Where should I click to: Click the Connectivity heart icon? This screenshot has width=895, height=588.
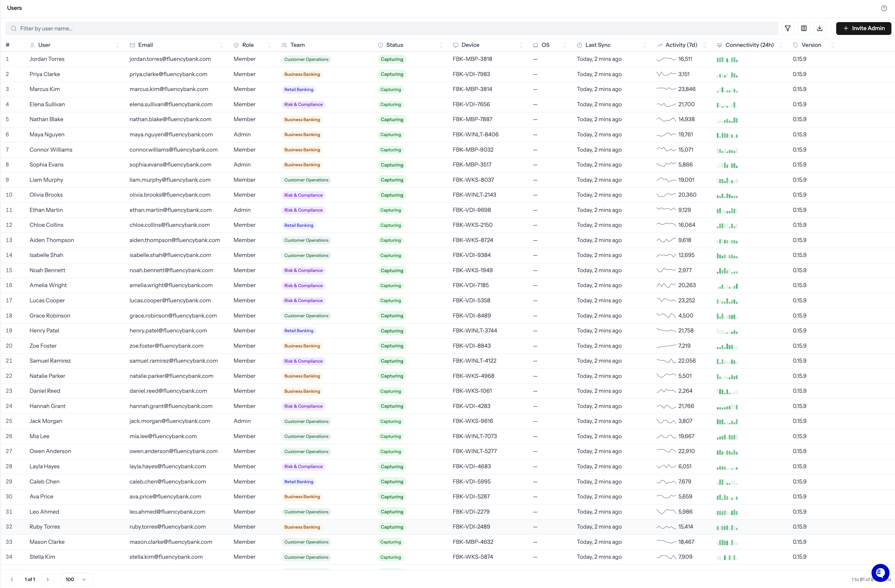(x=719, y=45)
